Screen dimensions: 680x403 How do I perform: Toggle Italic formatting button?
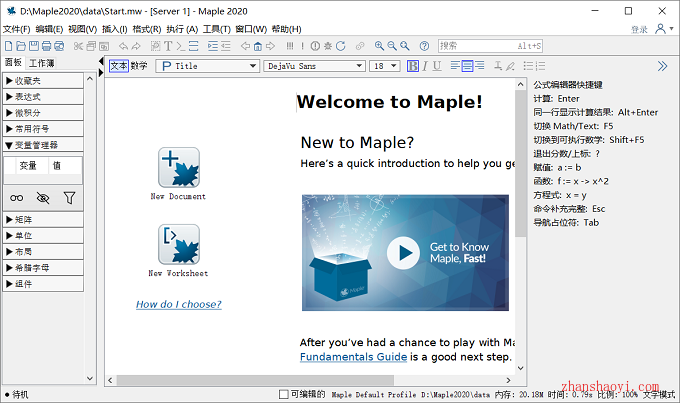coord(425,66)
